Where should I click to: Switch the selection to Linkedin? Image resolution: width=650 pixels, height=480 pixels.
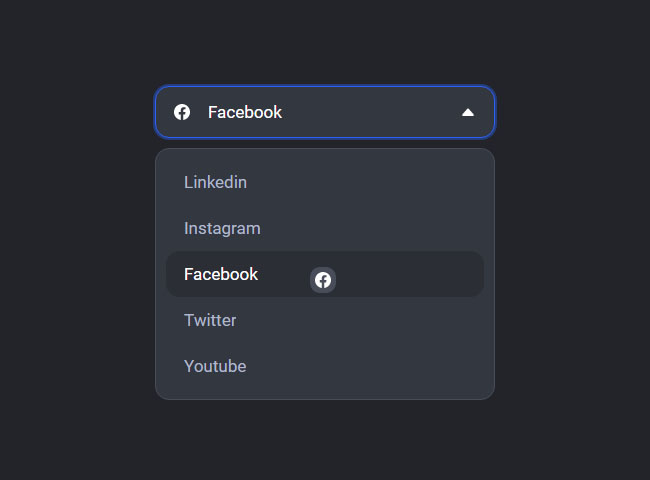(216, 182)
